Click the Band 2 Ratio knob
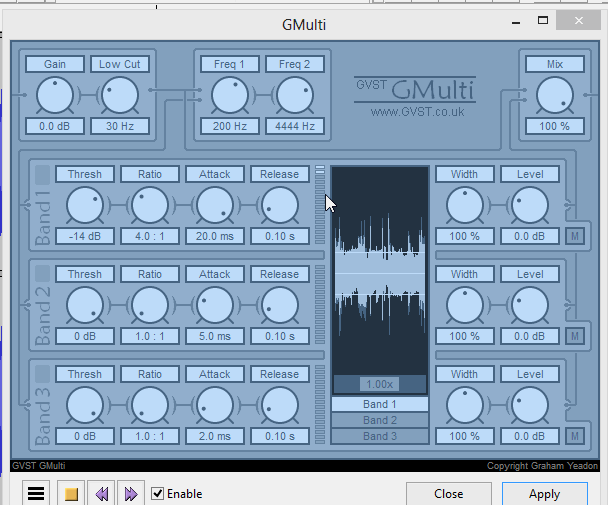Screen dimensions: 608x505 click(x=150, y=305)
